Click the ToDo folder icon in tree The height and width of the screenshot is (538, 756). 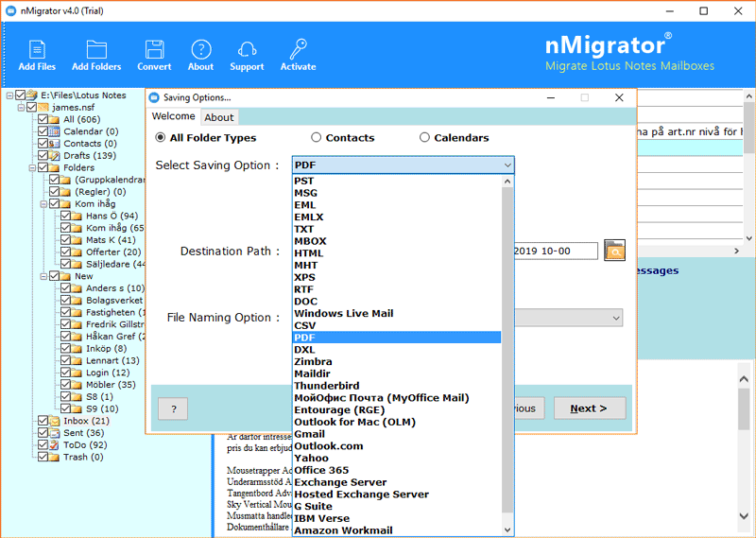point(55,445)
